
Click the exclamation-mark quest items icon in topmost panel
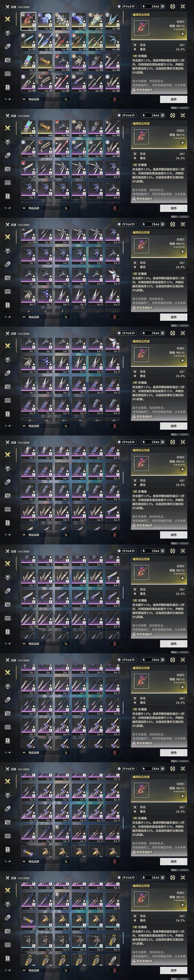pyautogui.click(x=7, y=87)
